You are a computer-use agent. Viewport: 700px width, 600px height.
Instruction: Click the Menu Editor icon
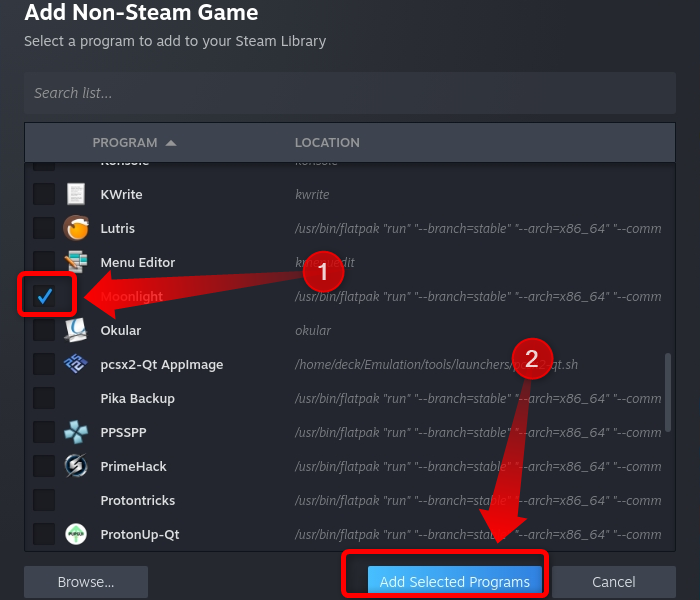coord(76,262)
